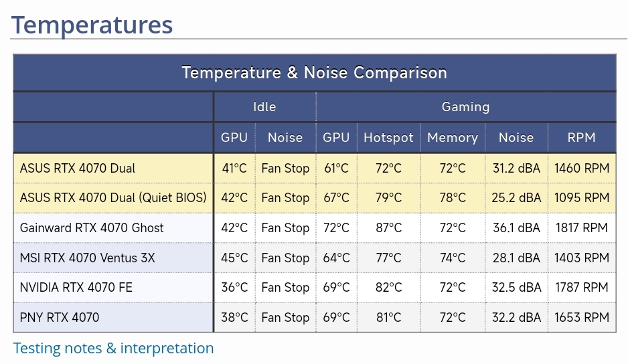The height and width of the screenshot is (364, 628).
Task: Click the Temperature & Noise Comparison table title
Action: [x=314, y=72]
